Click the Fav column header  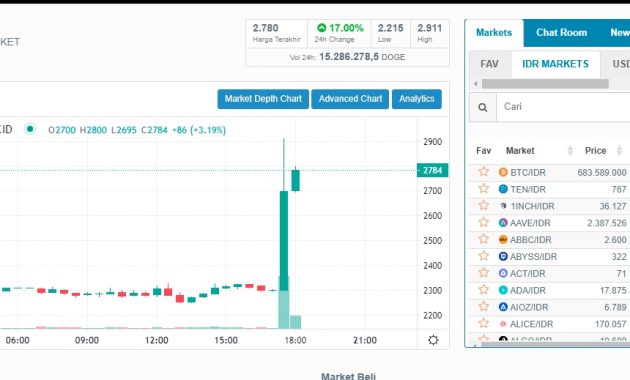(x=484, y=151)
